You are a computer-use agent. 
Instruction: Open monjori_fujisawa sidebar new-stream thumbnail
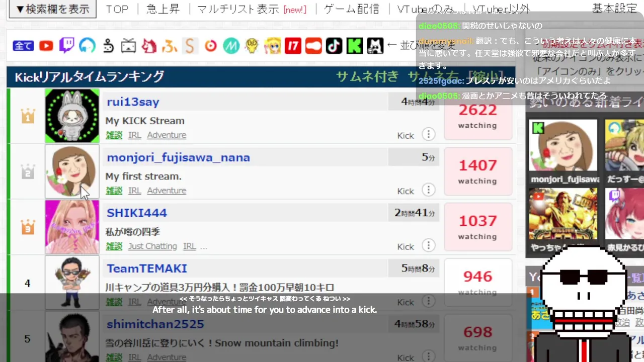click(563, 146)
